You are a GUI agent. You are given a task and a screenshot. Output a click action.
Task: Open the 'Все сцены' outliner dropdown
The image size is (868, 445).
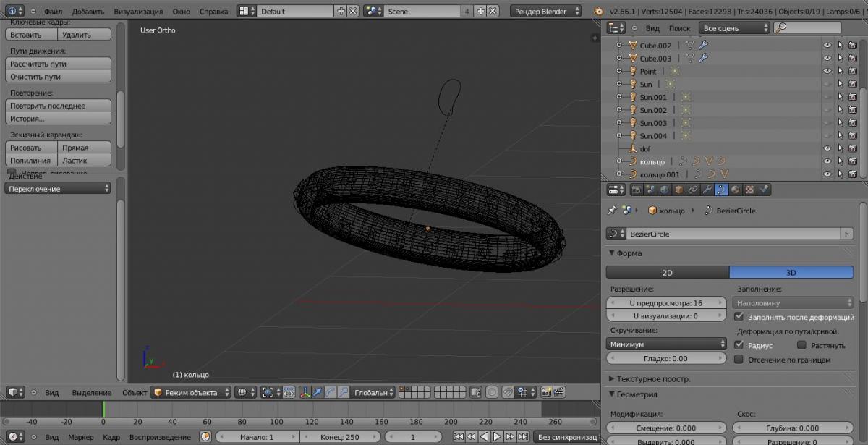coord(734,28)
